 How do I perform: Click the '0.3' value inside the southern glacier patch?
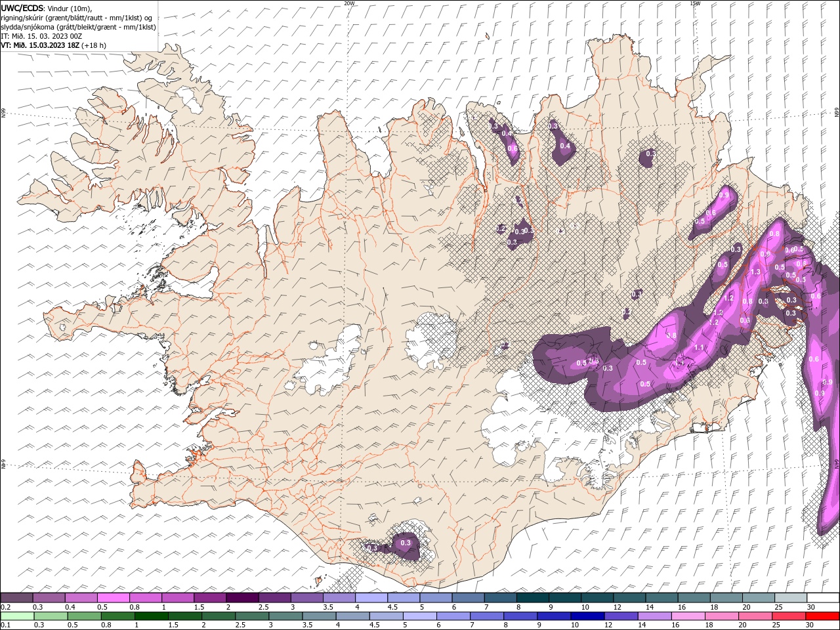tap(406, 543)
